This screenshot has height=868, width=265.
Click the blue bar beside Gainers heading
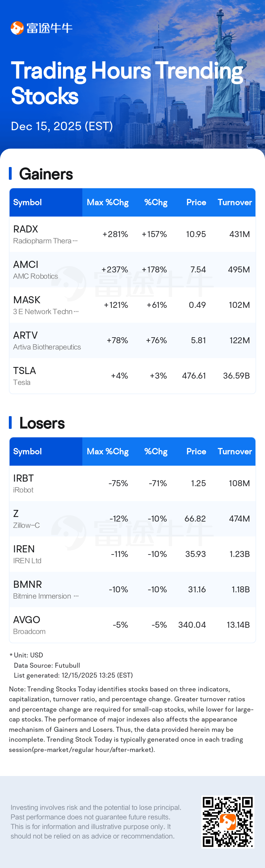pyautogui.click(x=10, y=174)
